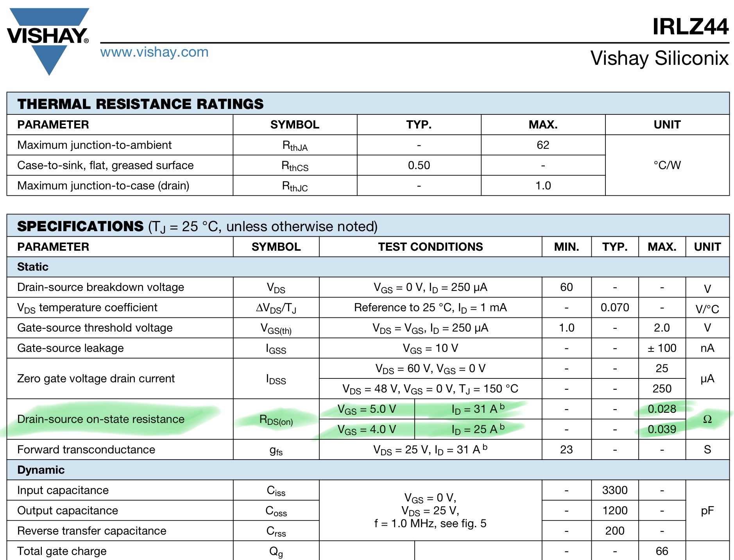Select the 250 max drain current value
The width and height of the screenshot is (734, 560).
pos(662,389)
